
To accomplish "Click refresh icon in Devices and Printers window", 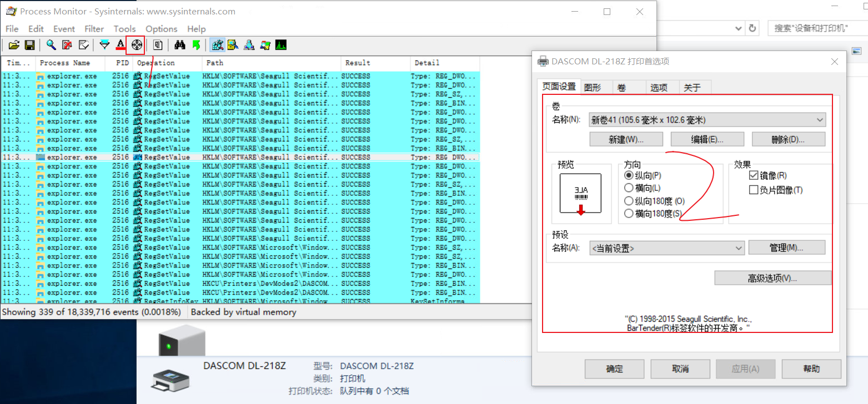I will pos(752,28).
